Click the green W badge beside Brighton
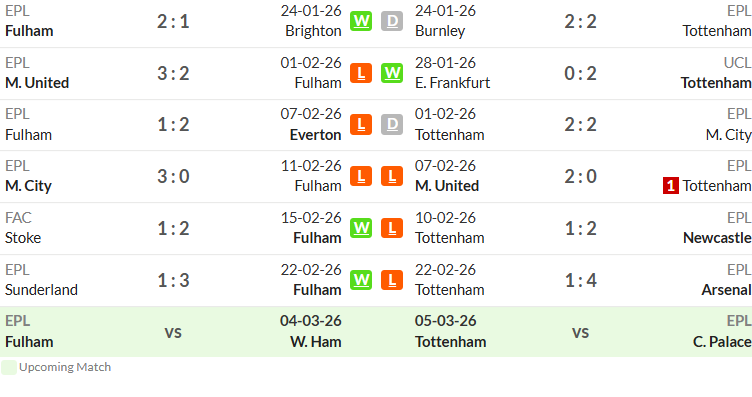Image resolution: width=752 pixels, height=397 pixels. [x=361, y=21]
